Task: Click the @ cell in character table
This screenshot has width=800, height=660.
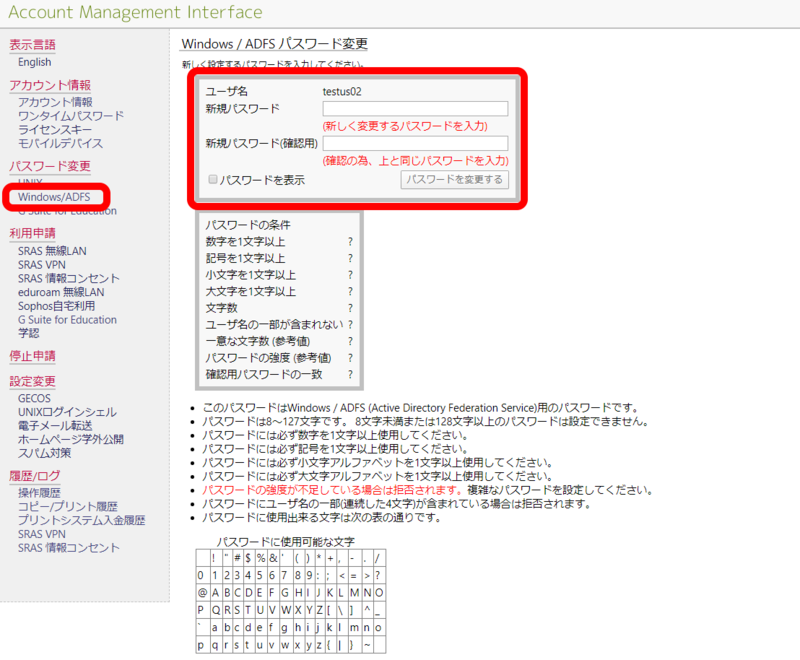Action: (203, 593)
